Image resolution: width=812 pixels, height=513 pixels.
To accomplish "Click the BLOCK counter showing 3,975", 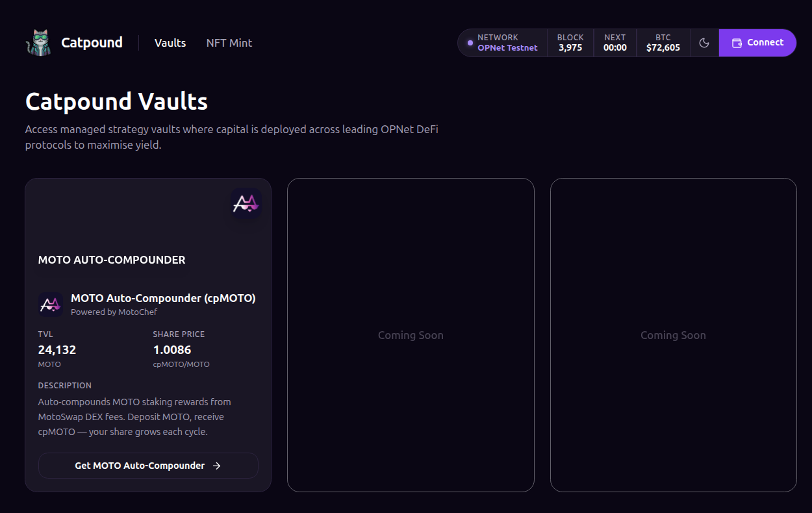I will [x=570, y=42].
